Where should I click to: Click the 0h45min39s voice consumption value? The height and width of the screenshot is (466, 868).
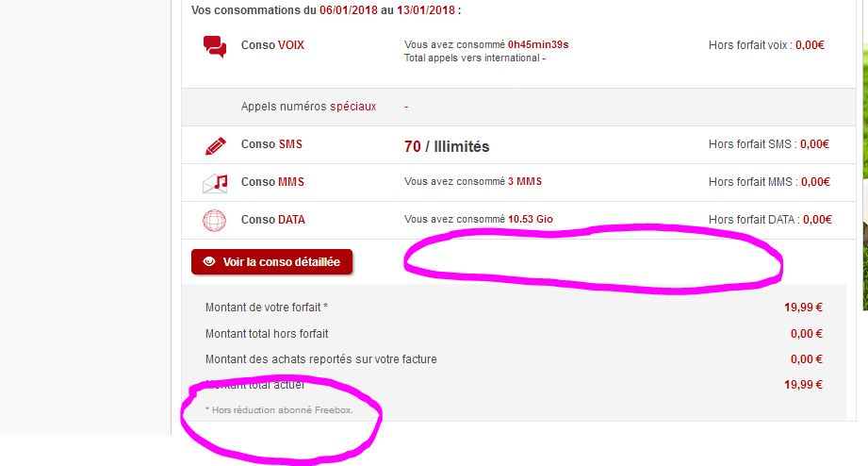538,44
